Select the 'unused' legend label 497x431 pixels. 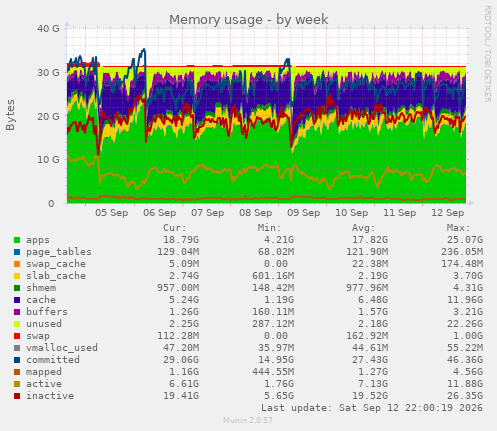[x=44, y=324]
